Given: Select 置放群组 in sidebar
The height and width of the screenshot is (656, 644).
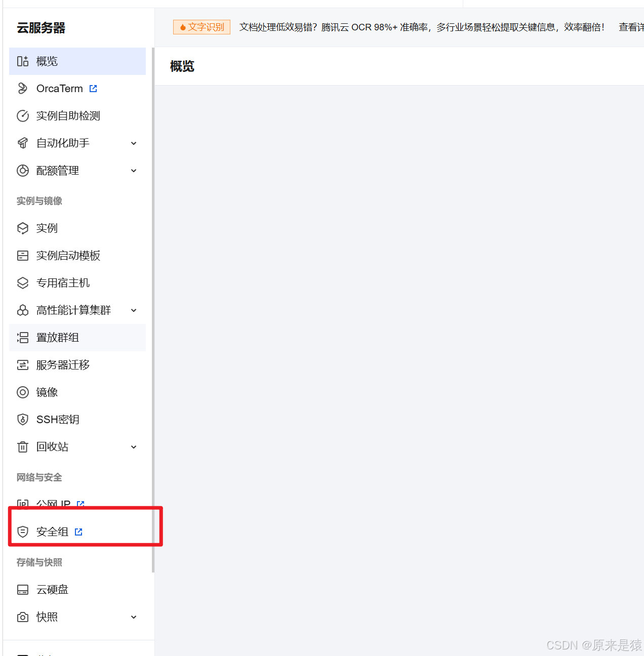Looking at the screenshot, I should 77,338.
